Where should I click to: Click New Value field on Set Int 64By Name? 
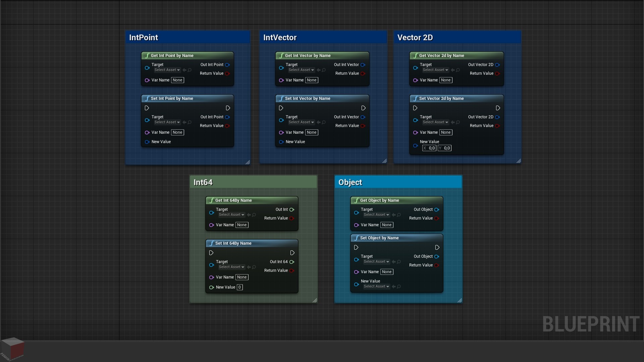[239, 287]
